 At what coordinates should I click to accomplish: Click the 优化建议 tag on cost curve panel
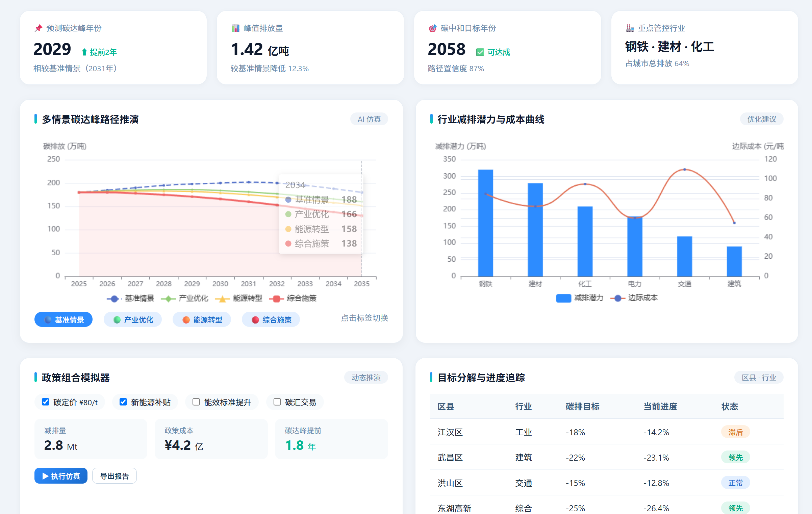tap(761, 119)
